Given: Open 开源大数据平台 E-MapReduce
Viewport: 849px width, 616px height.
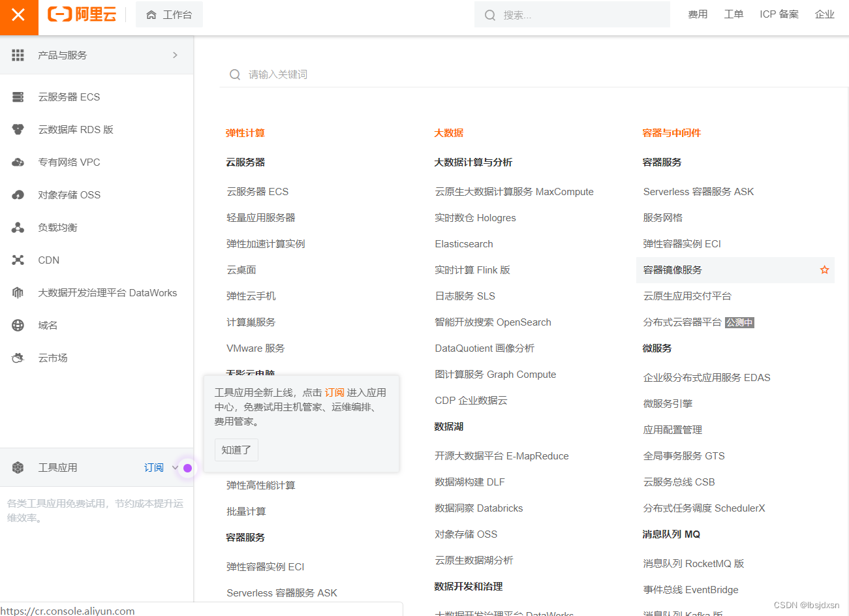Looking at the screenshot, I should coord(502,456).
